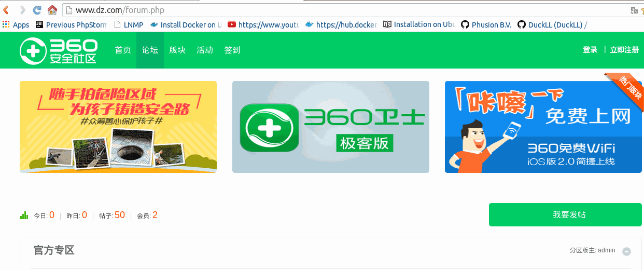Image resolution: width=644 pixels, height=270 pixels.
Task: Click the translate icon in address bar
Action: [x=634, y=10]
